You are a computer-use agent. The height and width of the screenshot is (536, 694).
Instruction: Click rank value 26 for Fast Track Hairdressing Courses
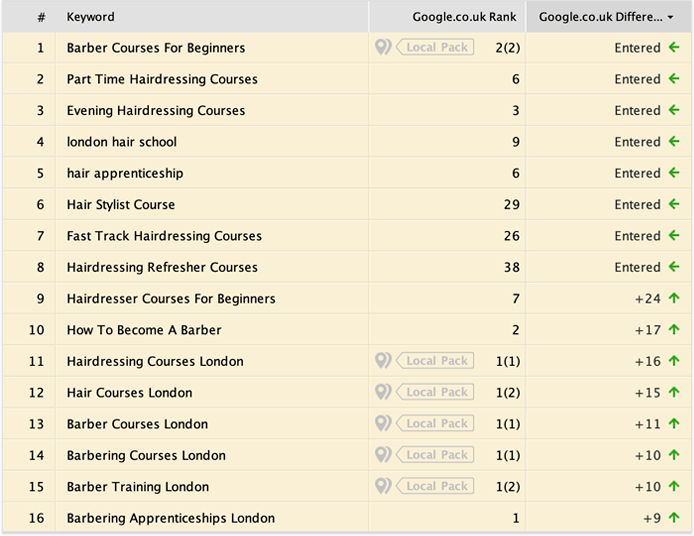(512, 236)
